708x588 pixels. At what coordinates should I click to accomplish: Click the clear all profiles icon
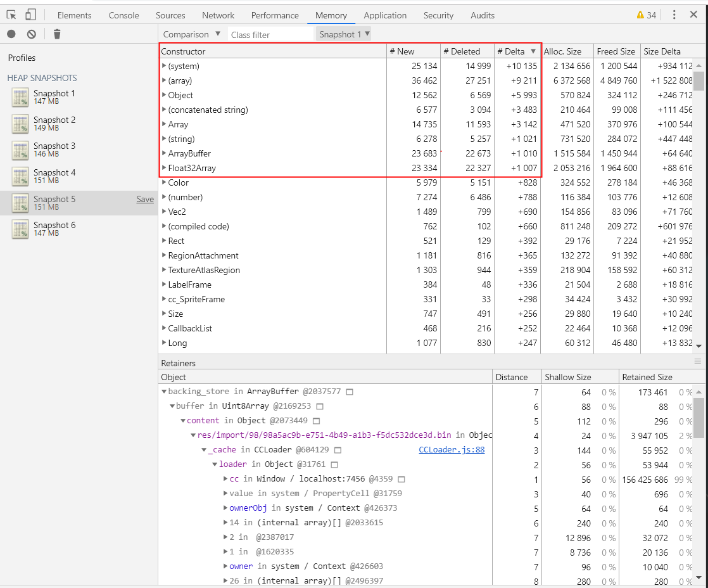tap(31, 34)
